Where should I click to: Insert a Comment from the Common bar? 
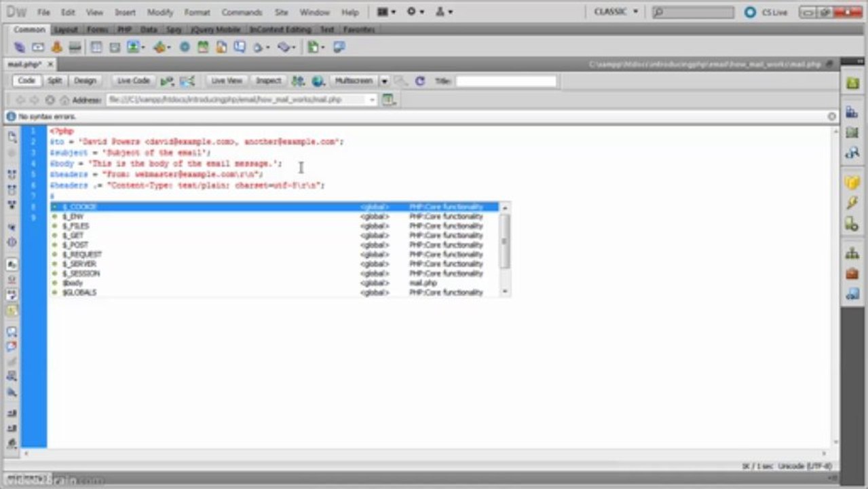pos(240,47)
